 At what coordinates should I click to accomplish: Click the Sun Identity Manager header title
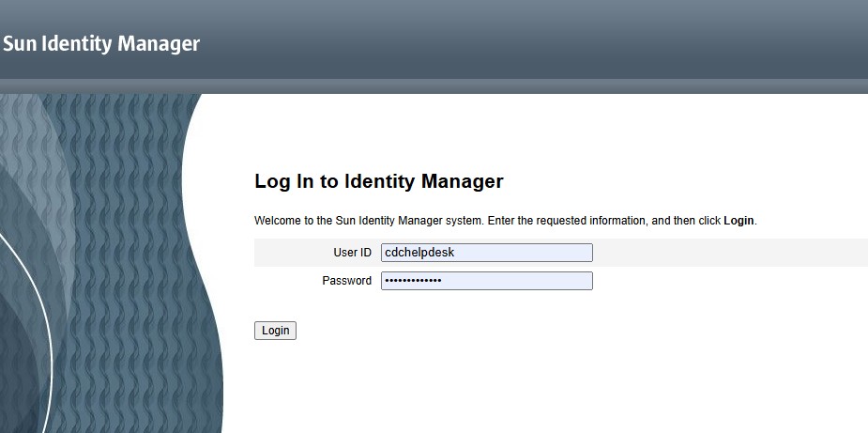pyautogui.click(x=101, y=43)
